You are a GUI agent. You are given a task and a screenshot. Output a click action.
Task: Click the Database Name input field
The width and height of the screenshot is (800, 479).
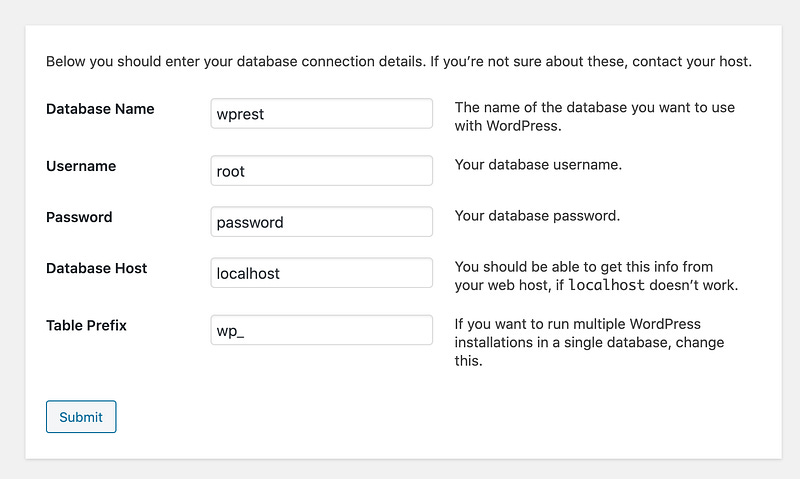(321, 114)
